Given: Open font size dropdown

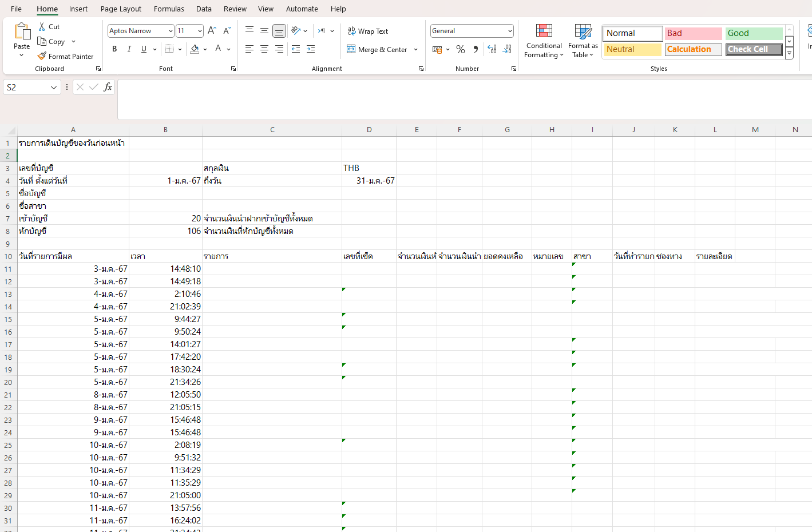Looking at the screenshot, I should point(200,31).
